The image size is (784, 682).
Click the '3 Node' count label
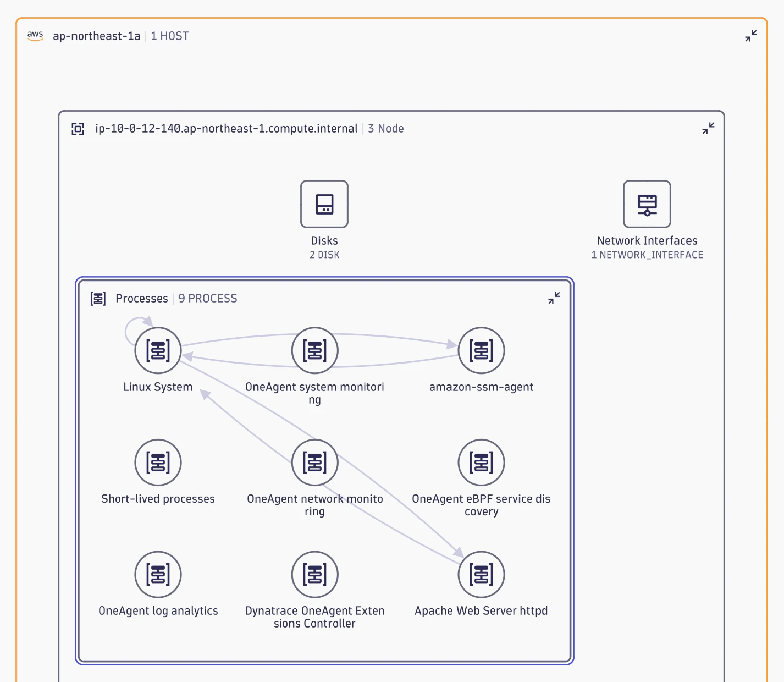click(386, 129)
